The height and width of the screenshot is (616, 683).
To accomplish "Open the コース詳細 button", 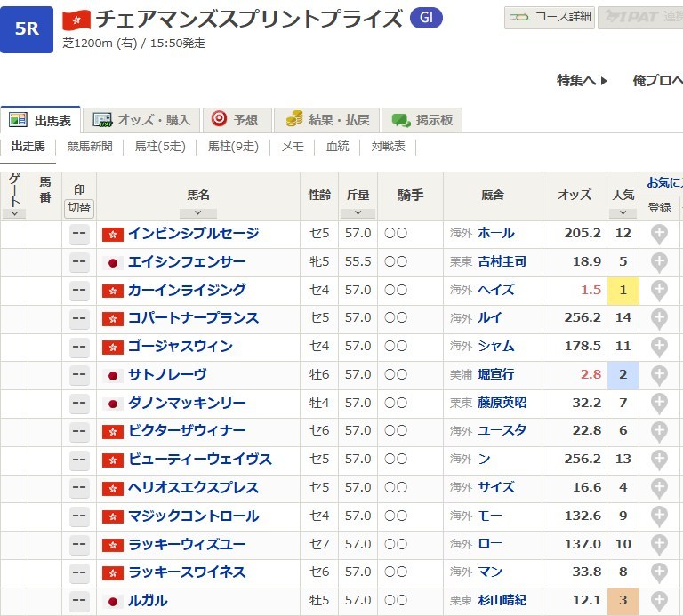I will [x=550, y=17].
